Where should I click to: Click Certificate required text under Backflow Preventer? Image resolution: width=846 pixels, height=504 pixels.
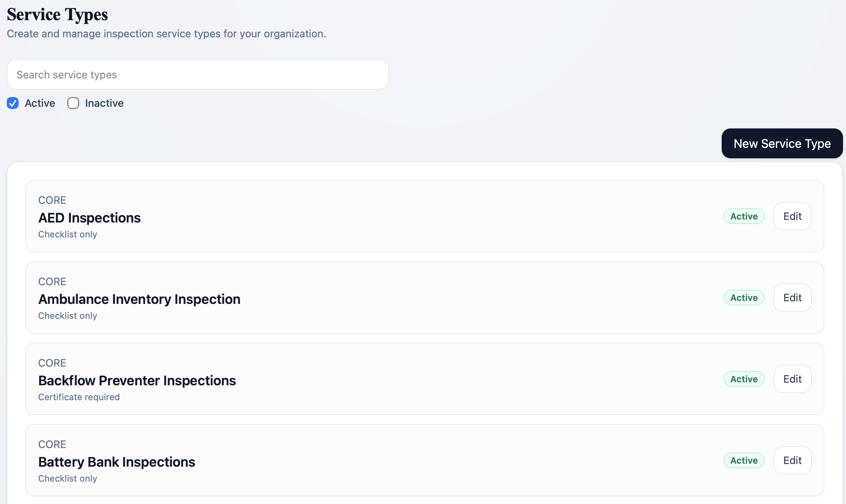[79, 397]
